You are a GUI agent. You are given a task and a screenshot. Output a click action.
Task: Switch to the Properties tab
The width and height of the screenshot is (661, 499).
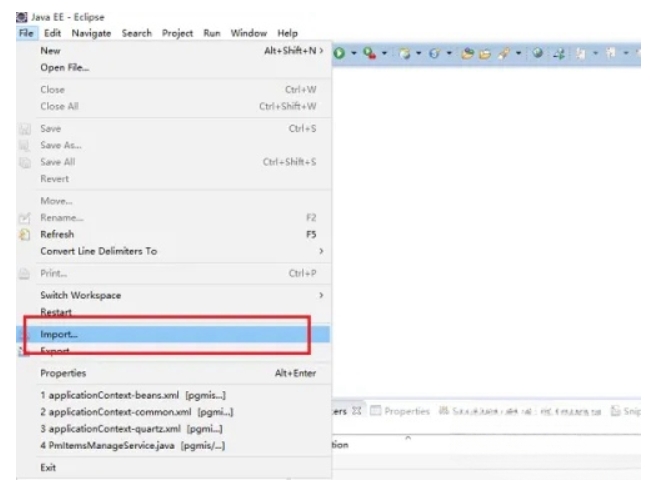click(404, 412)
